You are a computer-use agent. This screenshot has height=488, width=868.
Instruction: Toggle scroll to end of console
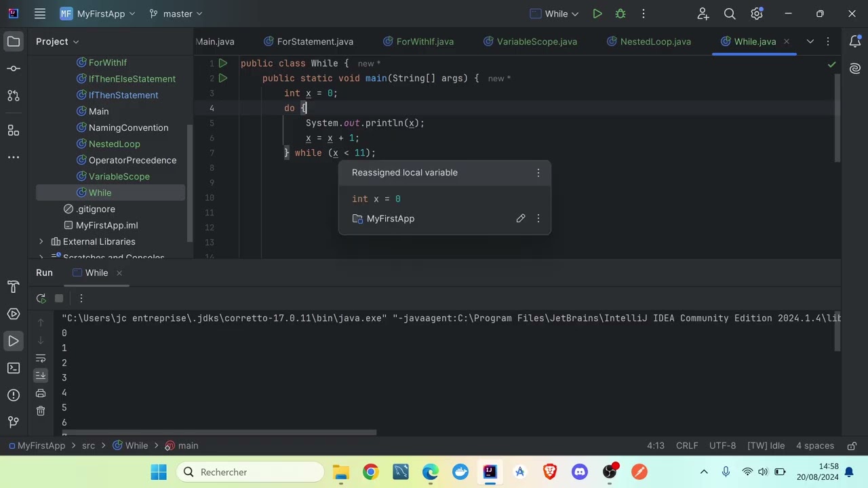41,375
